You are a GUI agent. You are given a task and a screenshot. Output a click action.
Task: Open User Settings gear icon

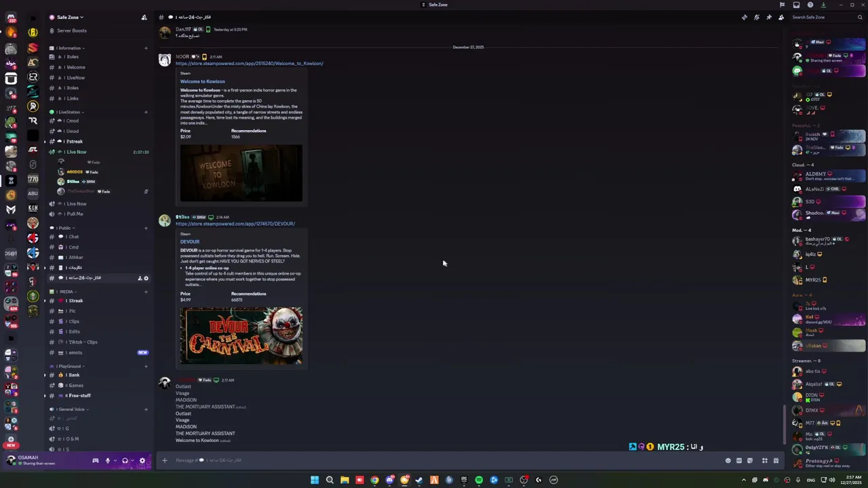click(x=142, y=461)
